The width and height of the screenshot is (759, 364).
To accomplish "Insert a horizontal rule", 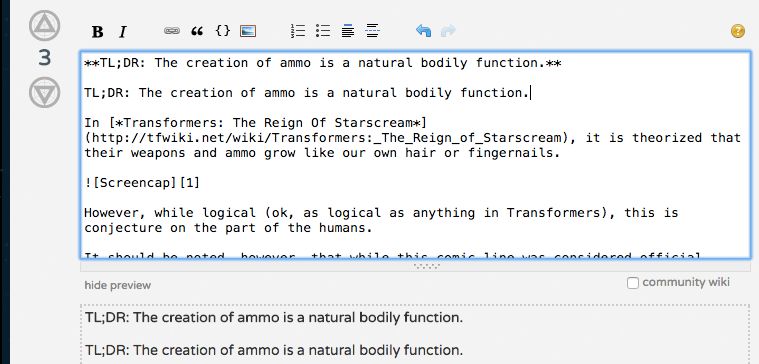I will tap(372, 31).
